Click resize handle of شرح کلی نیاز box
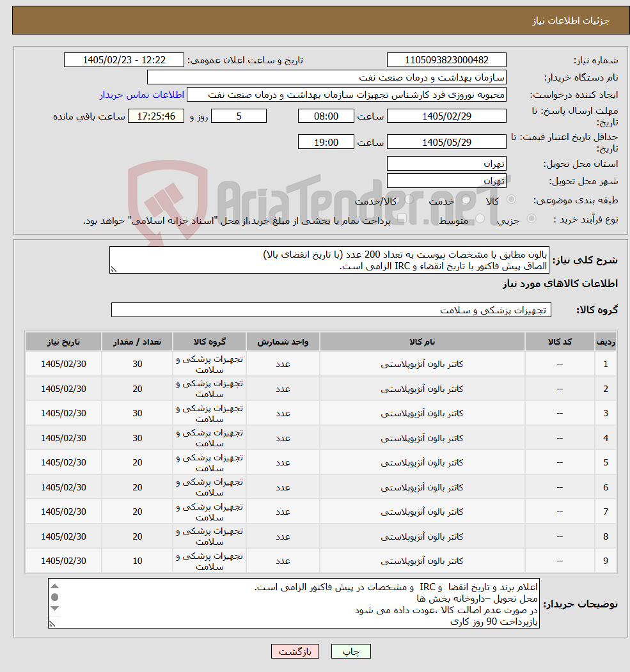The image size is (630, 672). click(x=114, y=269)
